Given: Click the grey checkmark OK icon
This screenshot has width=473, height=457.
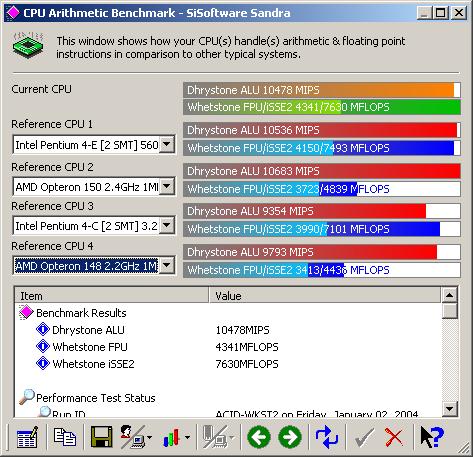Looking at the screenshot, I should point(364,437).
